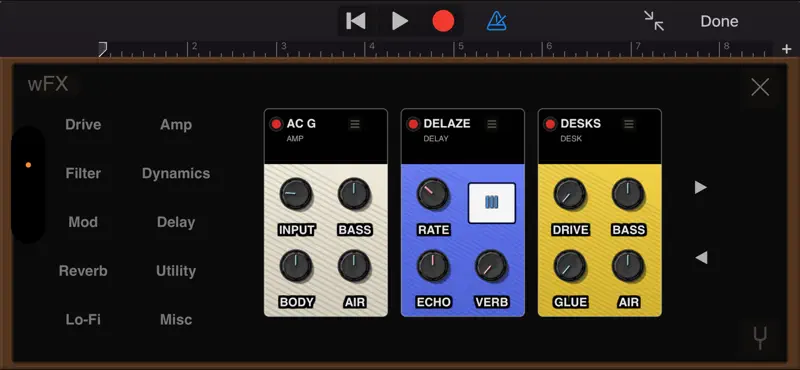The height and width of the screenshot is (370, 800).
Task: Click the playhead marker on the ruler
Action: point(103,49)
